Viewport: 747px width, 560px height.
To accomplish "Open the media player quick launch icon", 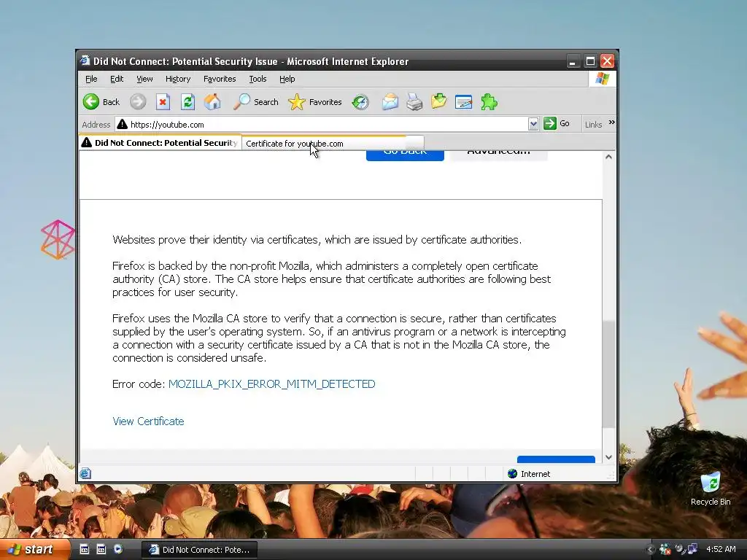I will click(117, 549).
